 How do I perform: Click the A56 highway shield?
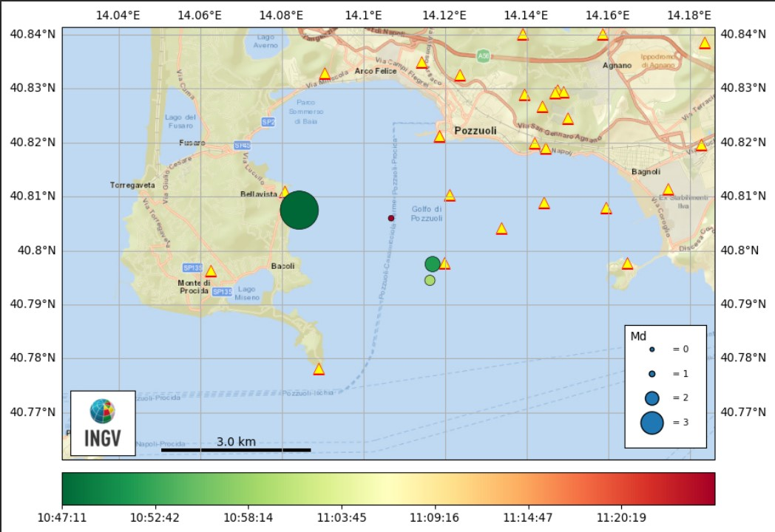(x=483, y=56)
